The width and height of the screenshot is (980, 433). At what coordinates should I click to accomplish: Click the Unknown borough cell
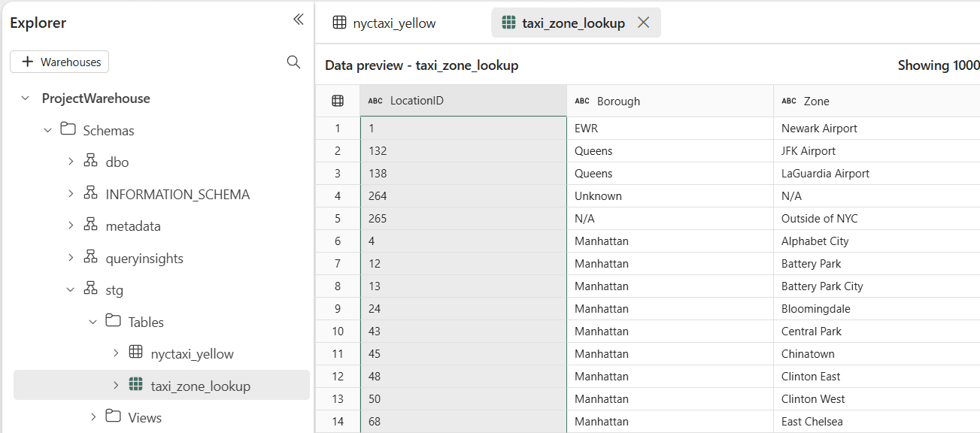pyautogui.click(x=670, y=196)
